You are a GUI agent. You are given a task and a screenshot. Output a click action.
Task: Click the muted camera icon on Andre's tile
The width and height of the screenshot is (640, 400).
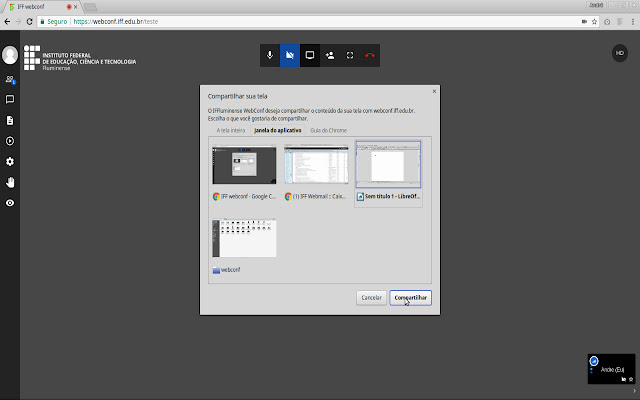tap(624, 379)
